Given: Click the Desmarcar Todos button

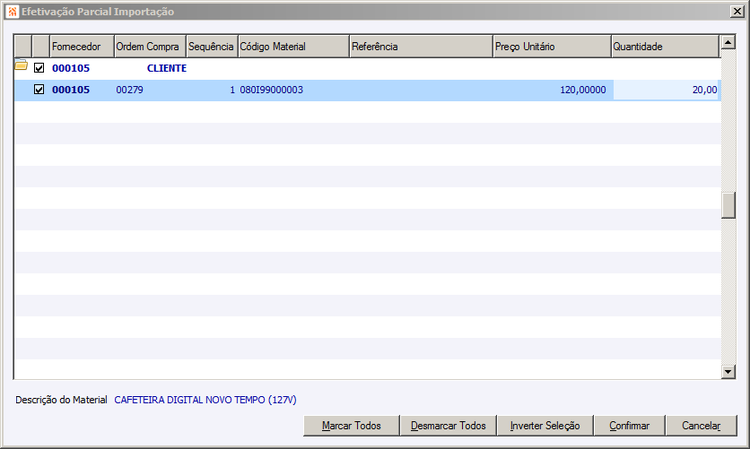Looking at the screenshot, I should point(448,426).
